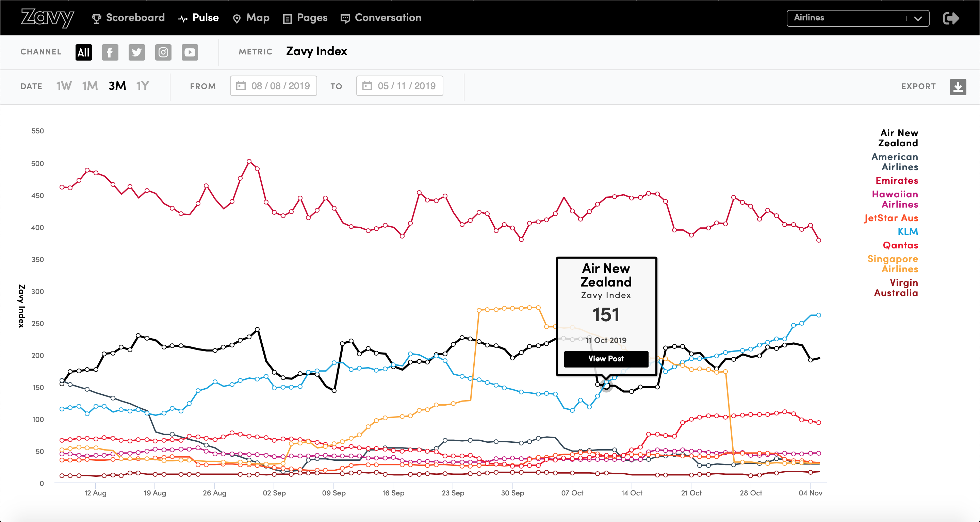Screen dimensions: 980x522
Task: Click the logout arrow icon
Action: 951,18
